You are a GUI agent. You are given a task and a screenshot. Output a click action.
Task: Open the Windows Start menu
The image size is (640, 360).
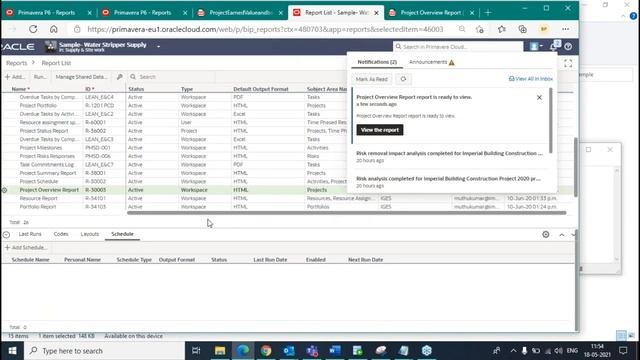click(12, 351)
